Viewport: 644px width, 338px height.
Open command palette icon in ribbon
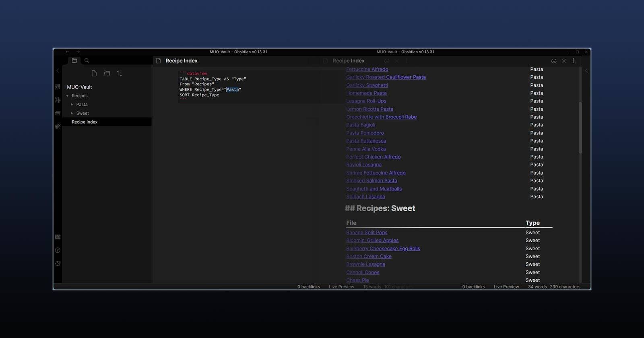[58, 126]
